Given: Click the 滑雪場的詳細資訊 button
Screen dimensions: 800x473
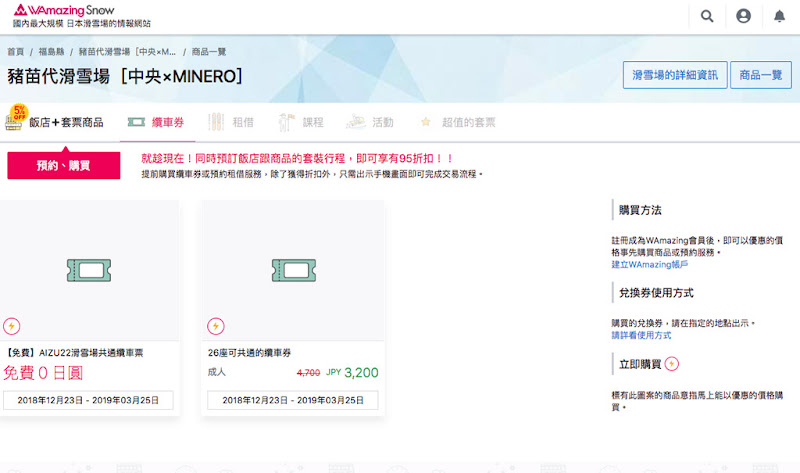Looking at the screenshot, I should point(675,75).
